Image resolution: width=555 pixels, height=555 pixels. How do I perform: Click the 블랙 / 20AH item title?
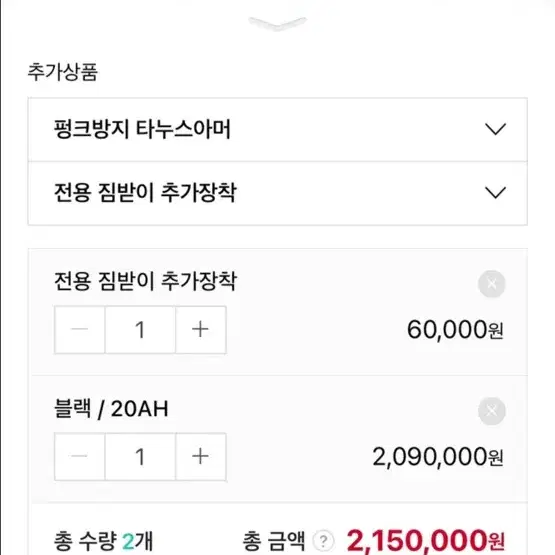pos(111,409)
